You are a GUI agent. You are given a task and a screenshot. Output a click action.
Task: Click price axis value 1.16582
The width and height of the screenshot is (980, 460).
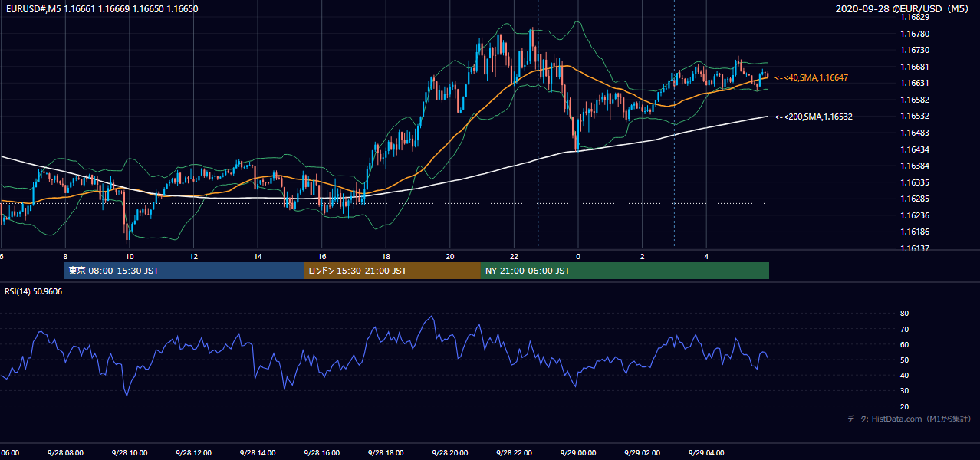[x=915, y=100]
